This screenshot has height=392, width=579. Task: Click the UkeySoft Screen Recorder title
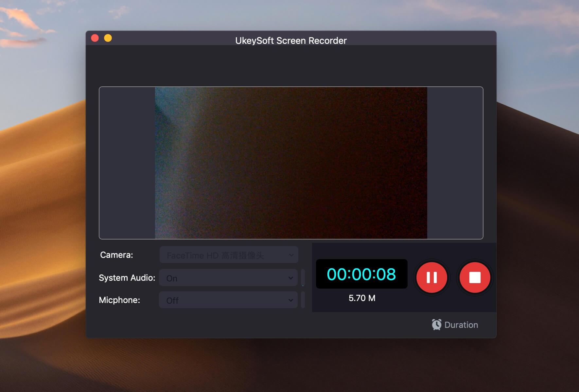[x=290, y=41]
